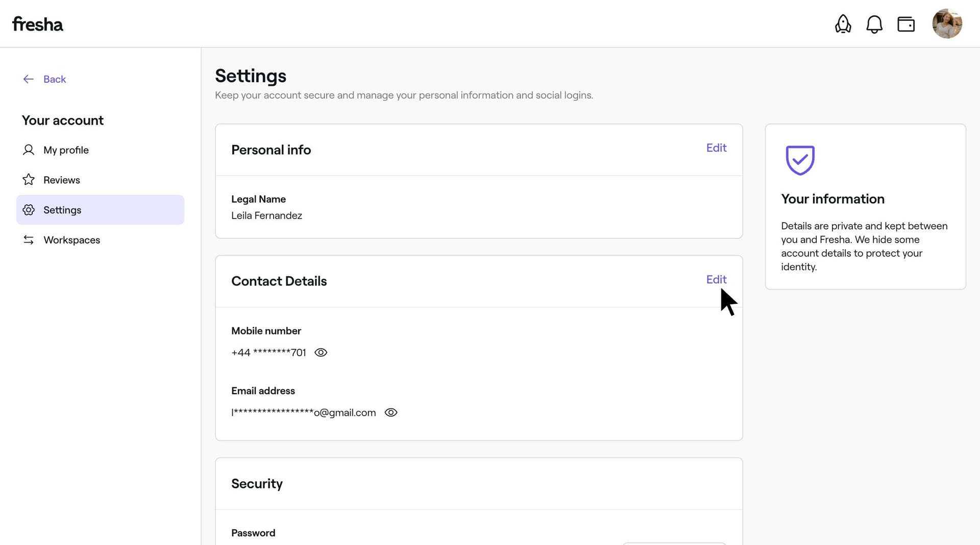Open the user avatar menu

pyautogui.click(x=947, y=23)
